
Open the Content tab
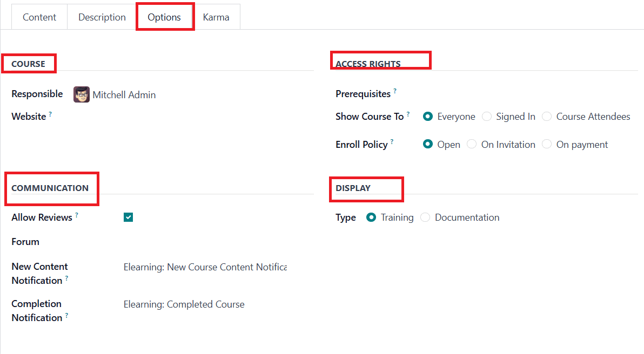(39, 17)
